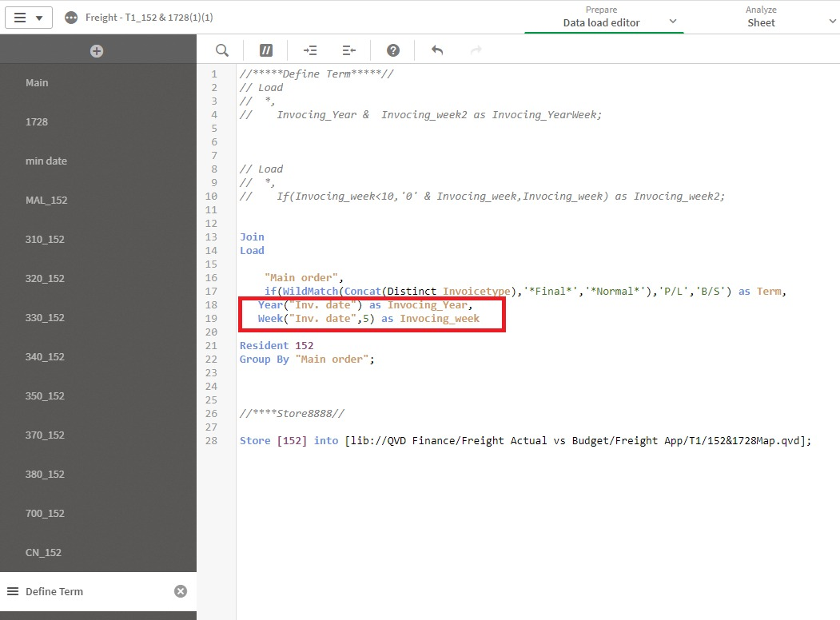Open the hamburger navigation menu dropdown
840x620 pixels.
[29, 18]
